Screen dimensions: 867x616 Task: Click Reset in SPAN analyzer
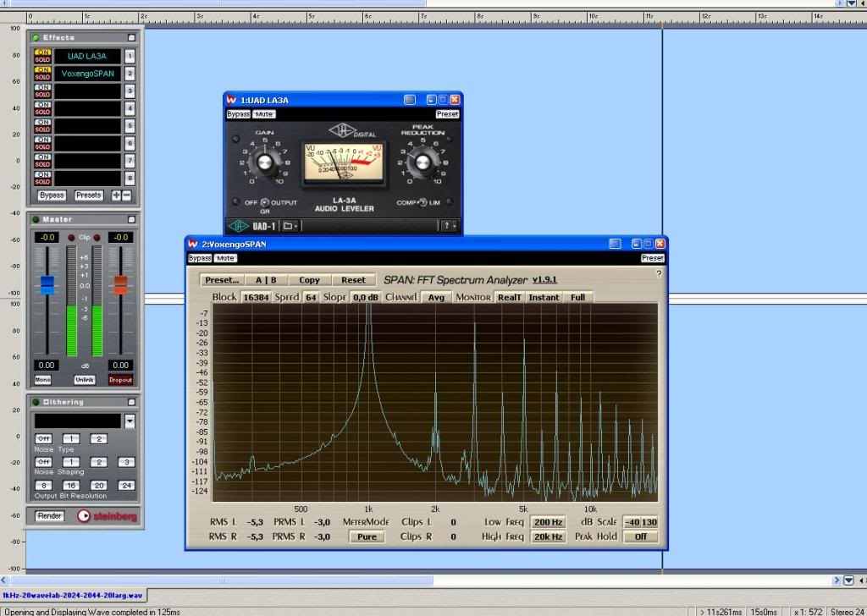click(353, 280)
